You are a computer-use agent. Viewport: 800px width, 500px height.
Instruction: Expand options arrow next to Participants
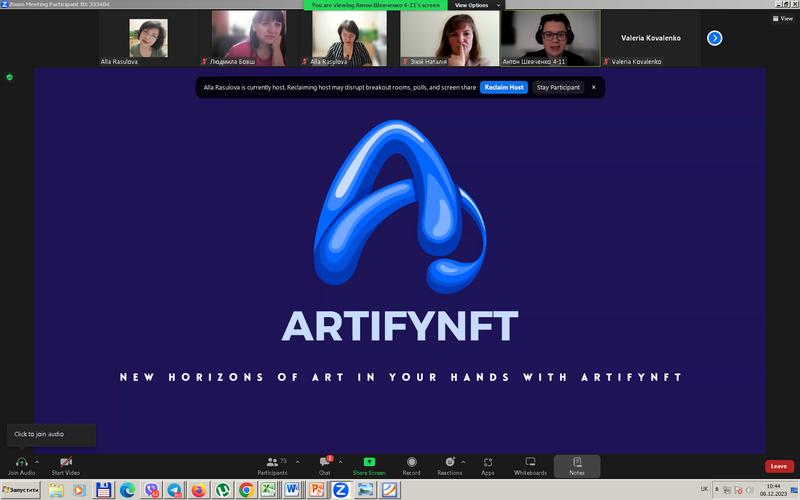click(x=297, y=462)
